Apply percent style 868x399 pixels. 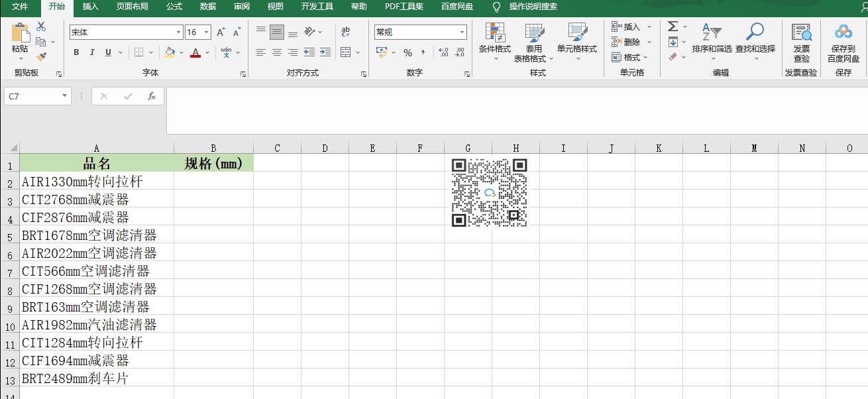(408, 52)
